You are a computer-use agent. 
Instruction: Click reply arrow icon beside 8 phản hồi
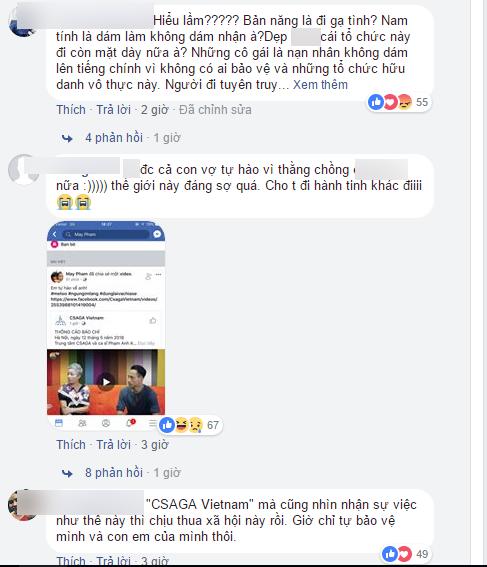(67, 473)
